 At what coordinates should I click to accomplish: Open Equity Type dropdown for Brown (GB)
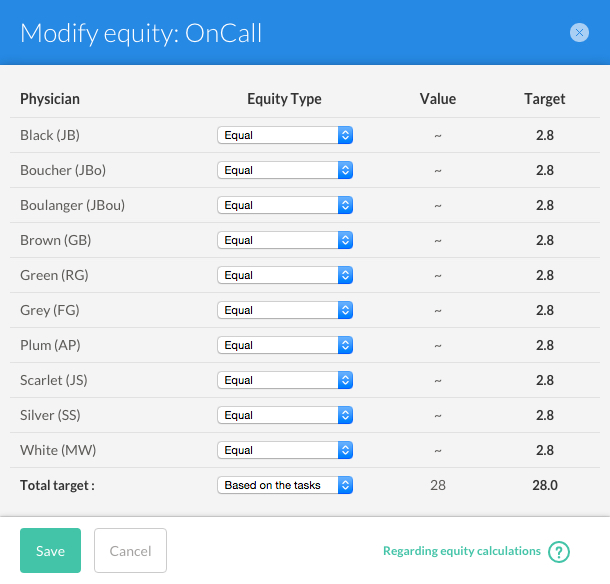[285, 240]
